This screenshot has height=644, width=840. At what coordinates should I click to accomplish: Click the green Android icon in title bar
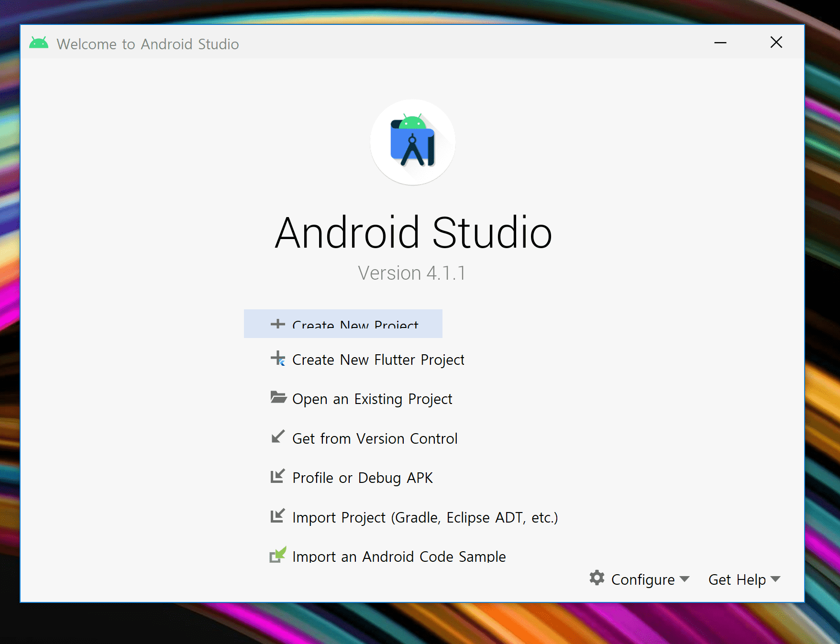[39, 43]
